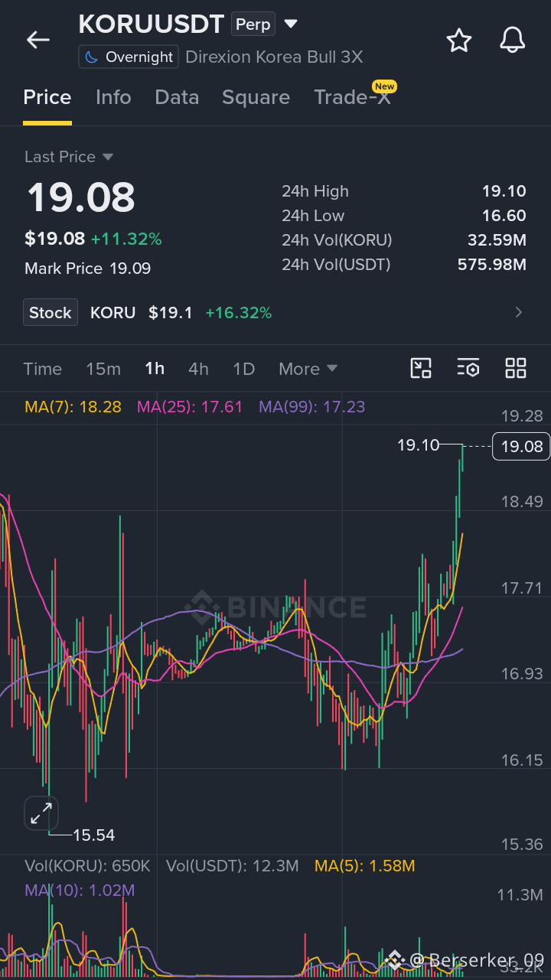Tap the 24h Vol(USDT) value 575.98M
Image resolution: width=551 pixels, height=980 pixels.
pyautogui.click(x=491, y=265)
